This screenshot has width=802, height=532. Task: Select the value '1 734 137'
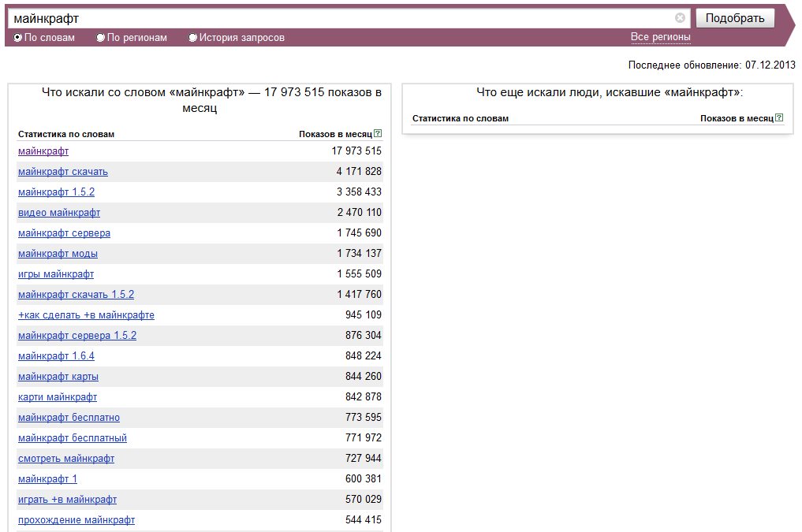pyautogui.click(x=359, y=254)
